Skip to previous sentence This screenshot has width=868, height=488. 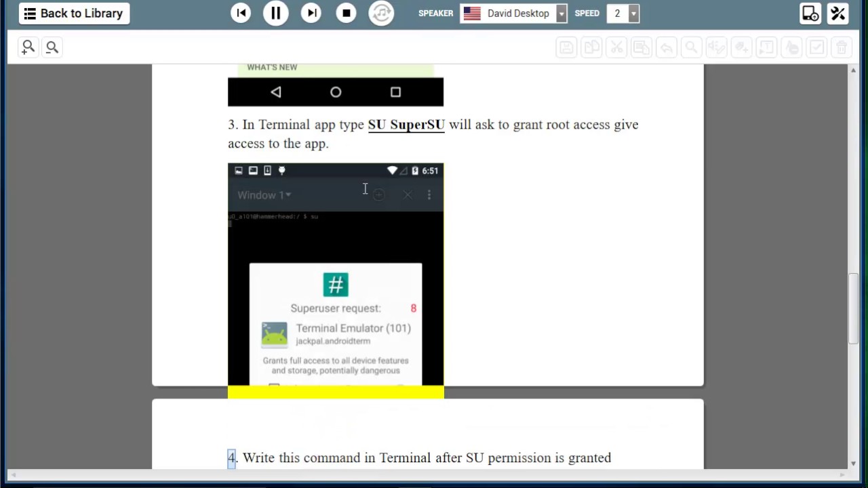[x=241, y=13]
